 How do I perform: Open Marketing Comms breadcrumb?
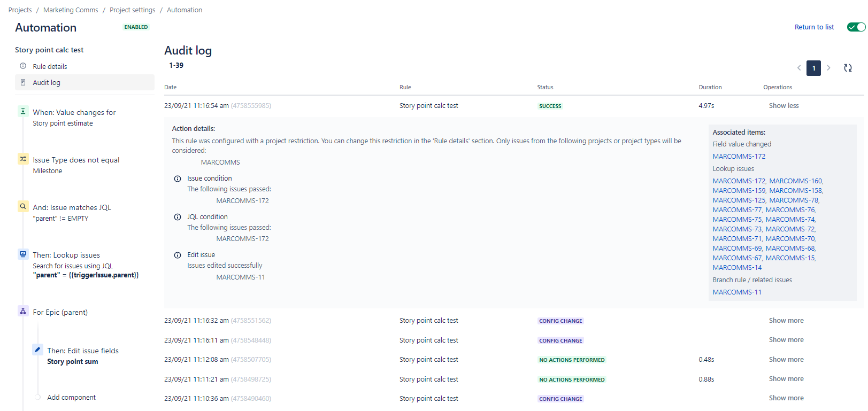71,10
